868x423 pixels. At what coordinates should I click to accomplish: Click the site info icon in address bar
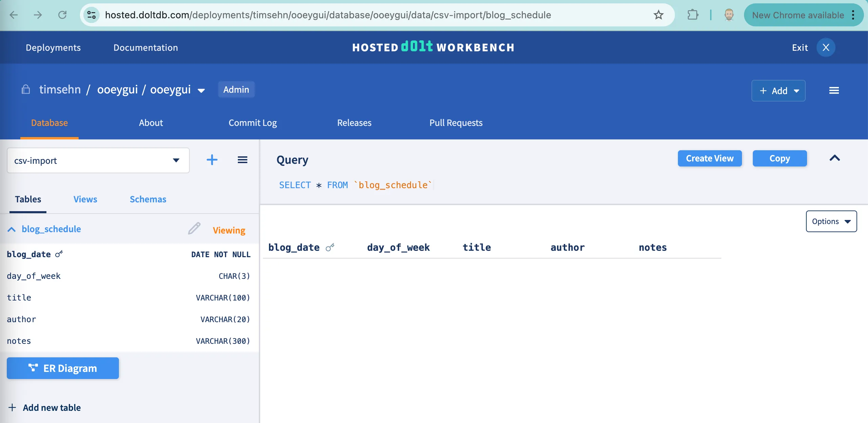click(91, 15)
